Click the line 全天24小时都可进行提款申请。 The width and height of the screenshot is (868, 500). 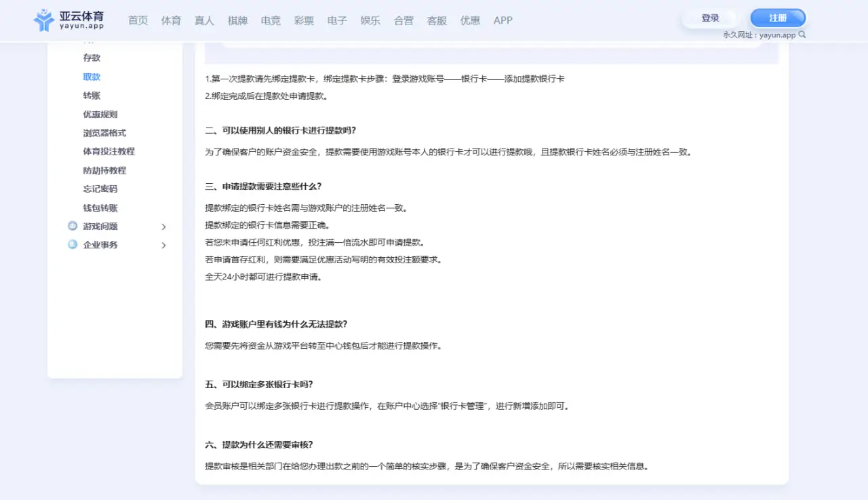[x=264, y=277]
